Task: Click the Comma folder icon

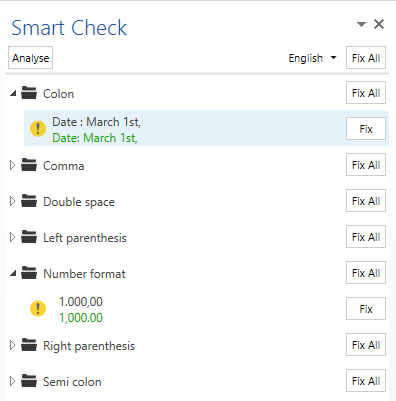Action: click(x=29, y=165)
